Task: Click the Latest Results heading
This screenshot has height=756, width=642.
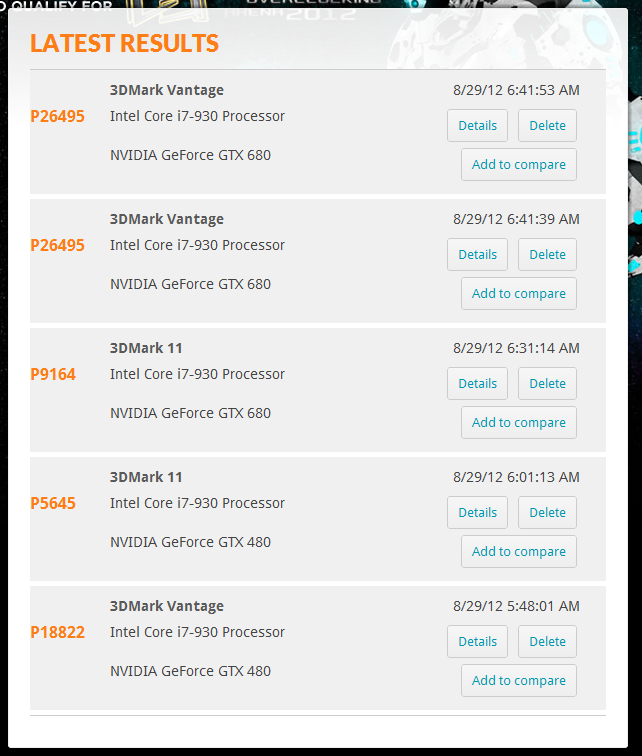Action: tap(124, 43)
